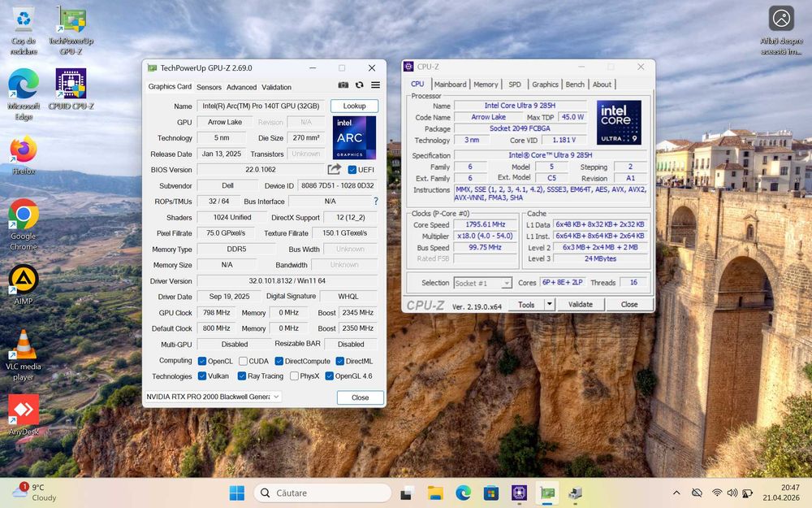This screenshot has height=508, width=812.
Task: Open VLC media player desktop shortcut
Action: tap(24, 356)
